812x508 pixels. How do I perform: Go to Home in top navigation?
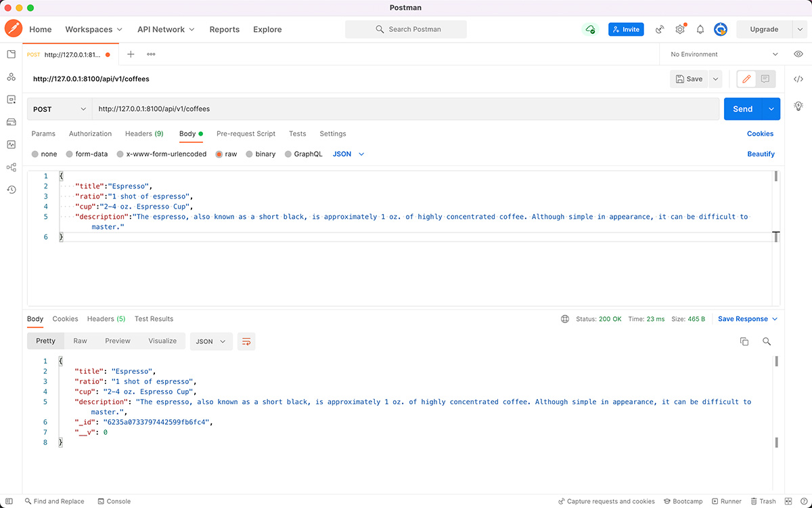coord(41,29)
